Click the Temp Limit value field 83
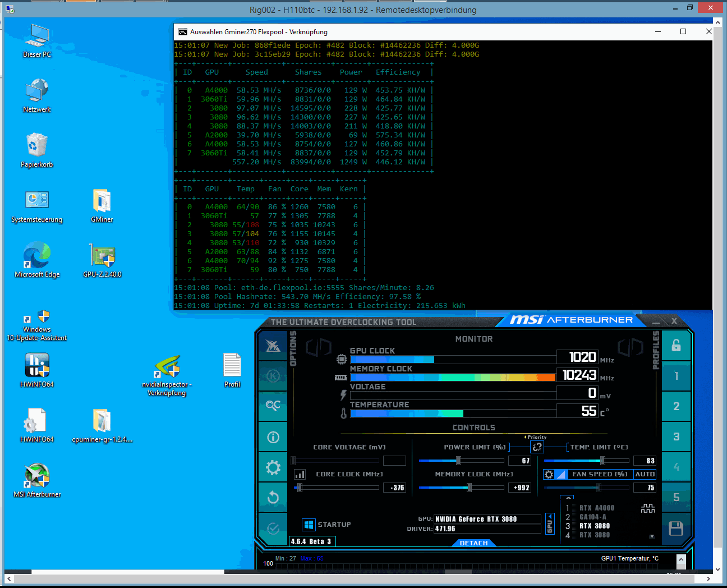727x588 pixels. coord(645,461)
